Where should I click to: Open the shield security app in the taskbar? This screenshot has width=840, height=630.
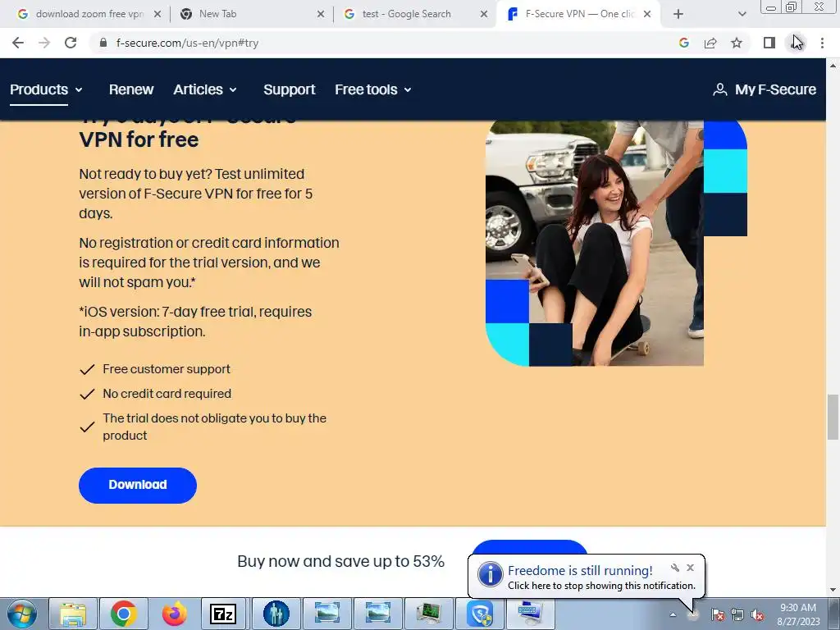tap(479, 614)
